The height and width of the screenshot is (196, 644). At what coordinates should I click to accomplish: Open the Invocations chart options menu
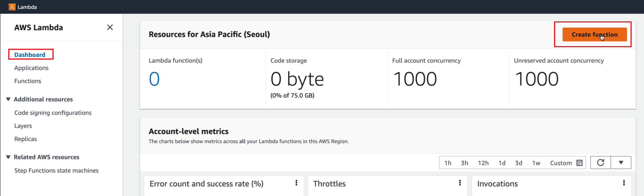pos(624,183)
